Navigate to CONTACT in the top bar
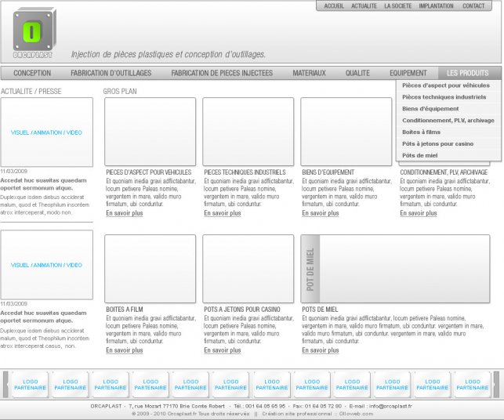The height and width of the screenshot is (420, 504). pos(473,5)
